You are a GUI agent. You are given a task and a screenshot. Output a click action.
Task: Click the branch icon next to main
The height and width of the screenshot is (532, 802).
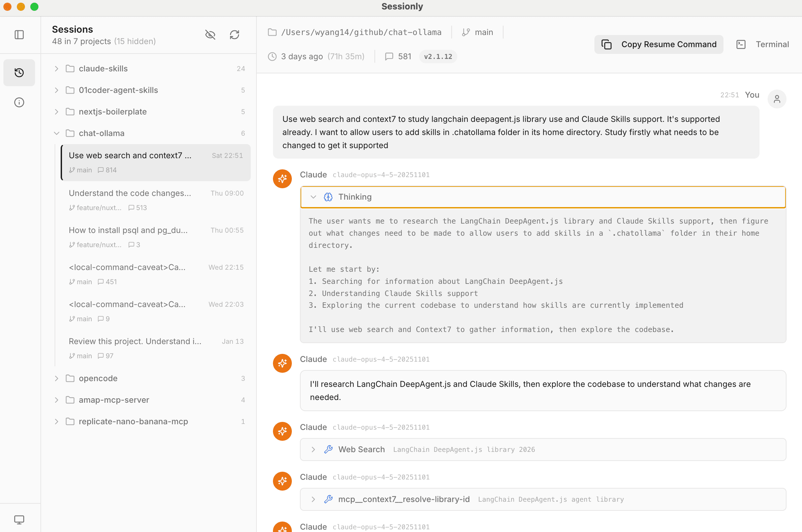click(465, 32)
